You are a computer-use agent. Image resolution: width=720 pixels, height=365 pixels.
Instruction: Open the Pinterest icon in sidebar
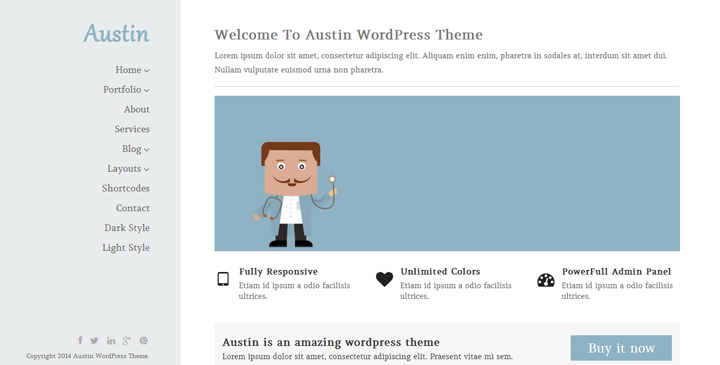pos(144,341)
